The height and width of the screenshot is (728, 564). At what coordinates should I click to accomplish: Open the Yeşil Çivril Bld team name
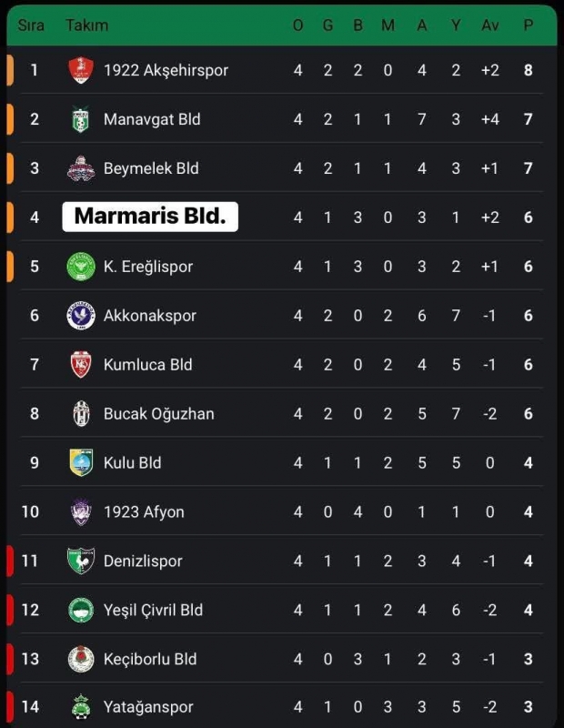(153, 610)
